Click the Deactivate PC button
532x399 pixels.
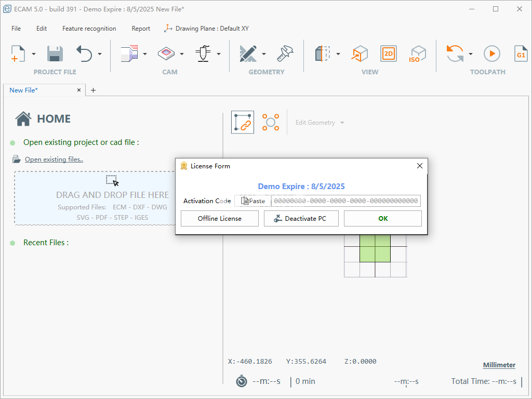(x=301, y=219)
